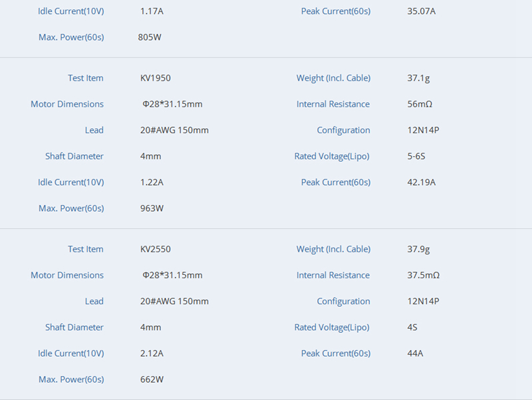Screen dimensions: 532x400
Task: Select the 963W max power value
Action: (x=151, y=208)
